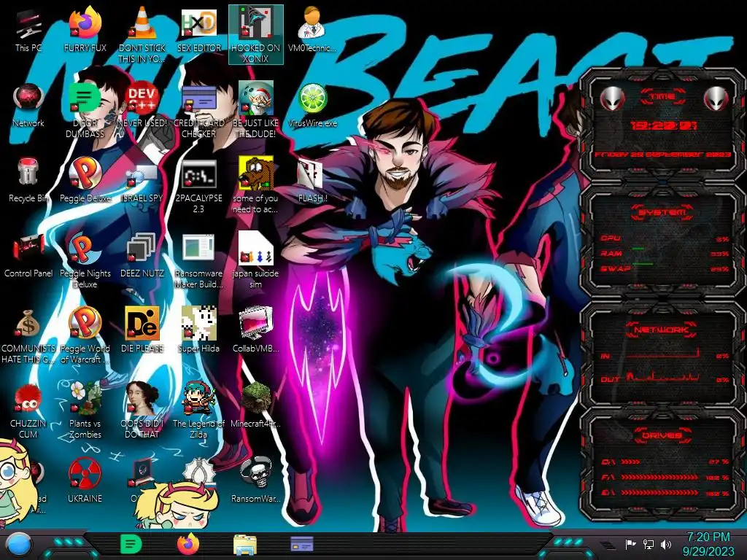Click the SWAP usage row in SYSTEM
This screenshot has height=560, width=747.
(x=665, y=268)
